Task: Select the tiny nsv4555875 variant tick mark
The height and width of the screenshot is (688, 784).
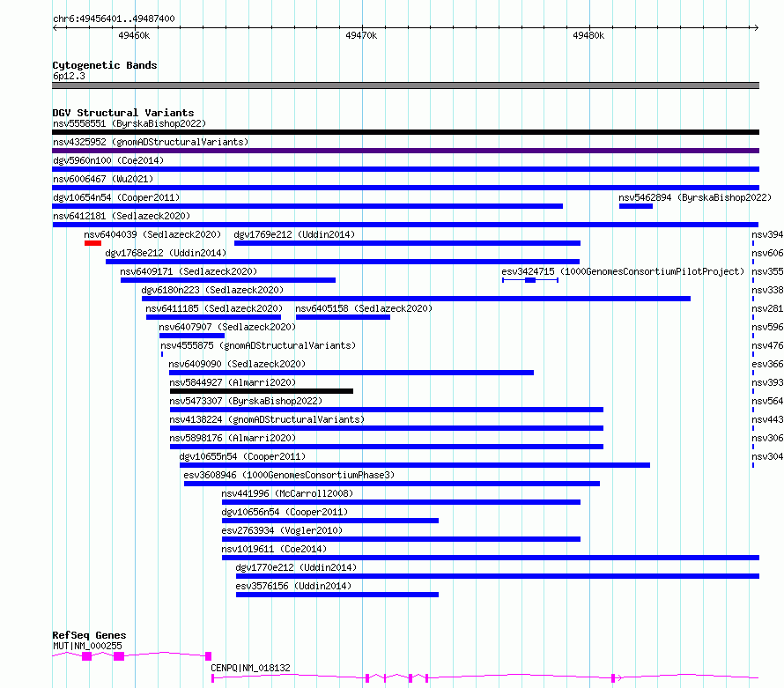Action: coord(162,354)
